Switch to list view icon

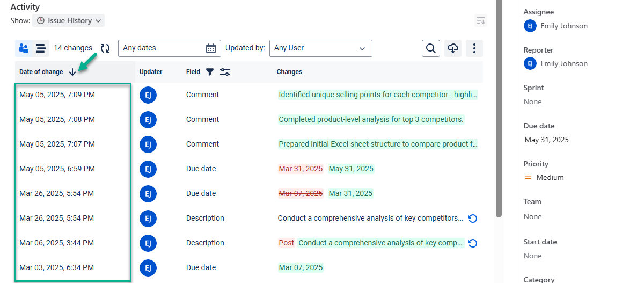[41, 48]
